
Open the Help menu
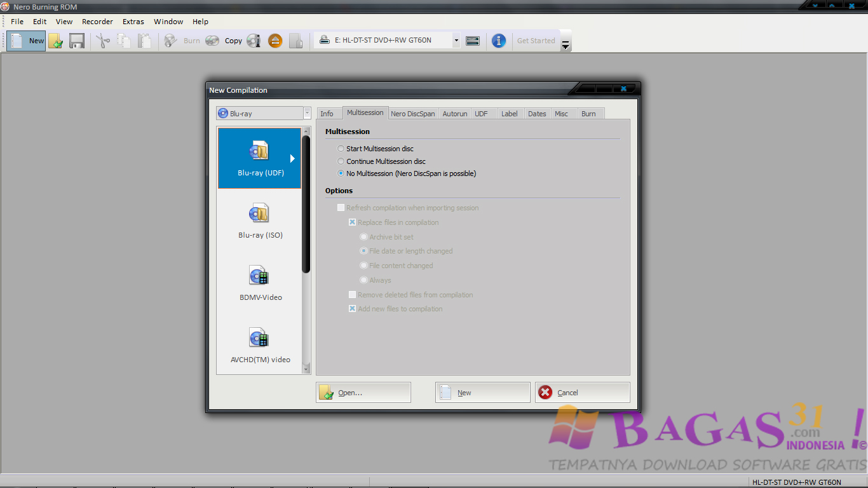click(x=200, y=22)
